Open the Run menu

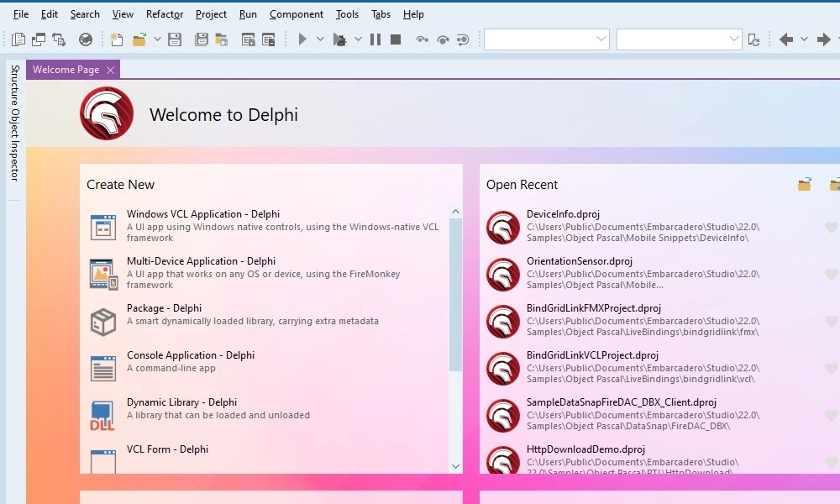pos(248,14)
